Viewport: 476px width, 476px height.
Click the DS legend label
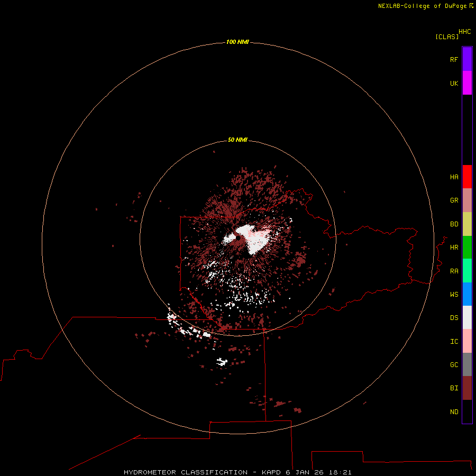(454, 318)
